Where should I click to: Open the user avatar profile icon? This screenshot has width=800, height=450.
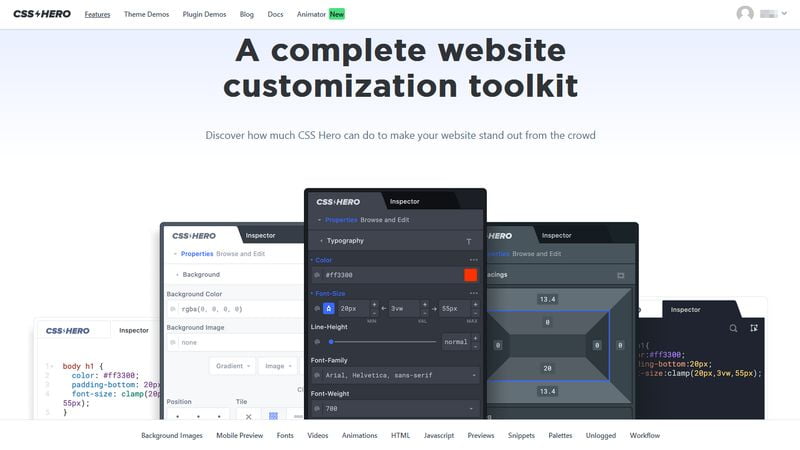click(x=745, y=13)
